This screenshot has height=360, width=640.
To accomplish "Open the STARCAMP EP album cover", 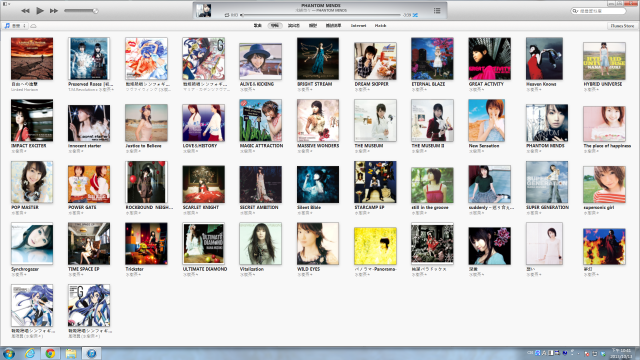I will [x=375, y=182].
